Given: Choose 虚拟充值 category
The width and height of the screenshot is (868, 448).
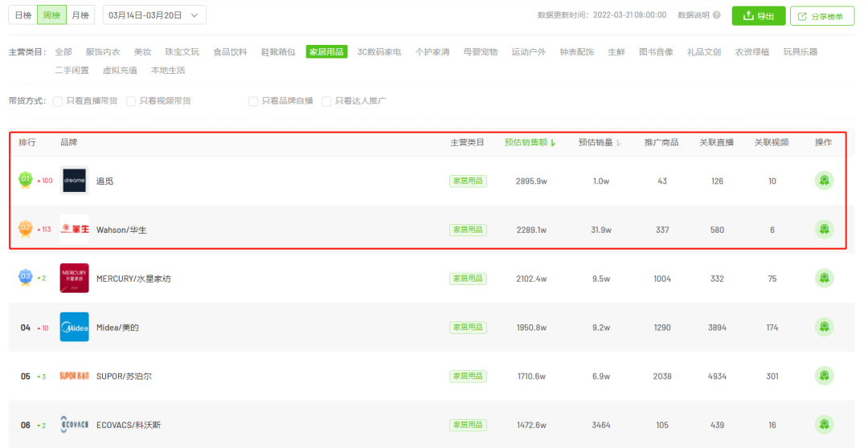Looking at the screenshot, I should pyautogui.click(x=120, y=70).
